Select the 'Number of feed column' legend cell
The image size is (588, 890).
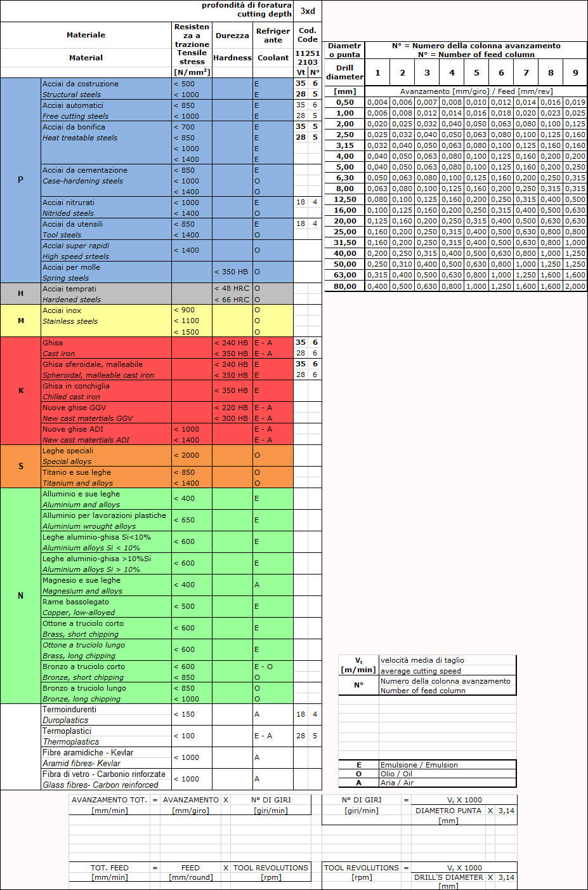point(447,691)
